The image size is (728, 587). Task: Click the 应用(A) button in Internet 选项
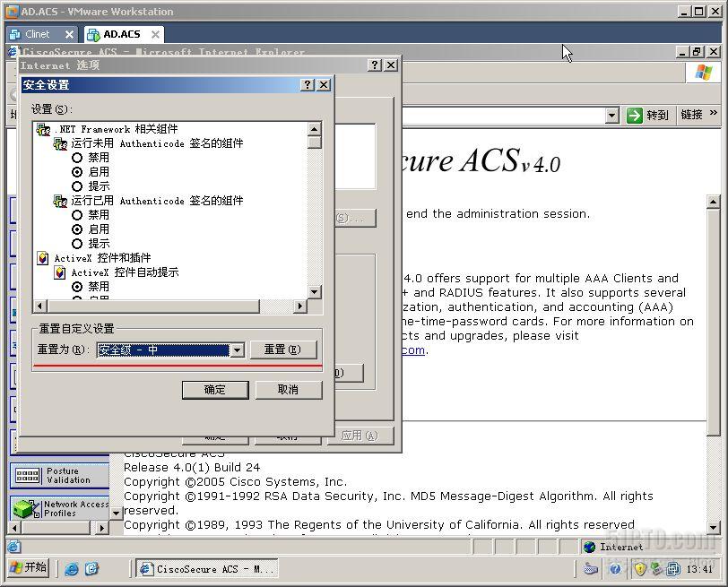pos(360,436)
